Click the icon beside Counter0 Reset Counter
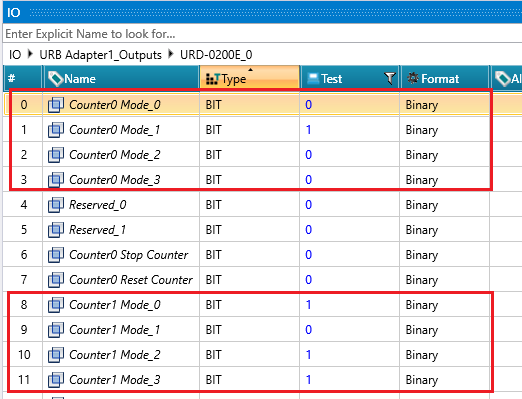Viewport: 522px width, 399px height. pyautogui.click(x=56, y=280)
